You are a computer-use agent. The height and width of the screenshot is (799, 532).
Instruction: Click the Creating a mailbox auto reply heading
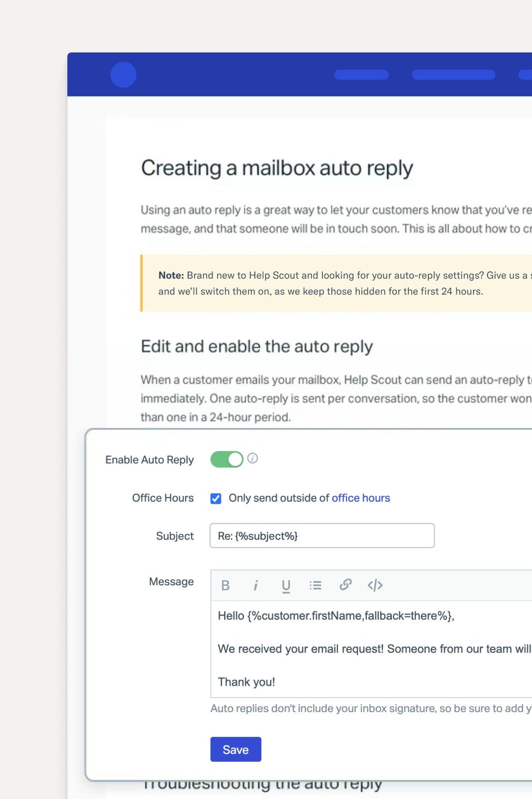tap(277, 168)
